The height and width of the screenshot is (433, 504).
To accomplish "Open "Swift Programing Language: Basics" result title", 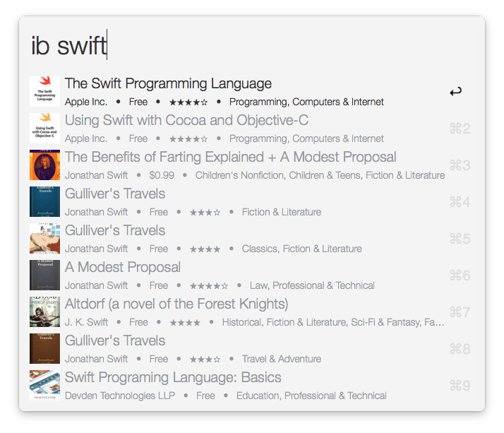I will click(x=173, y=378).
